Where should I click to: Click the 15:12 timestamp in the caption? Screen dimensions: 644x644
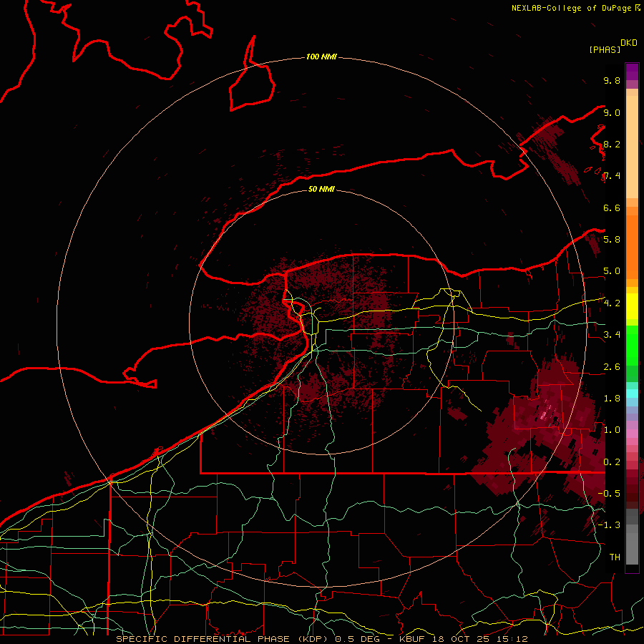pos(512,638)
